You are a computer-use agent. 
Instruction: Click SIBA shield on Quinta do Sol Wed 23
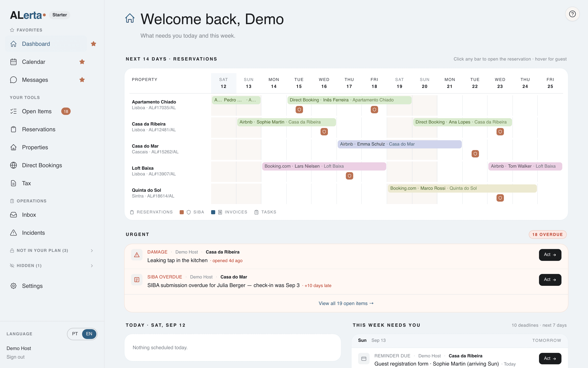(x=500, y=198)
